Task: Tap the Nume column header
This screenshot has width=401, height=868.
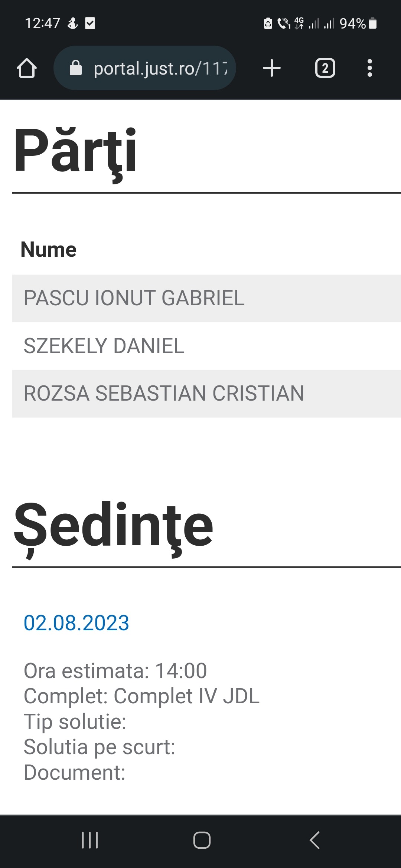Action: (49, 249)
